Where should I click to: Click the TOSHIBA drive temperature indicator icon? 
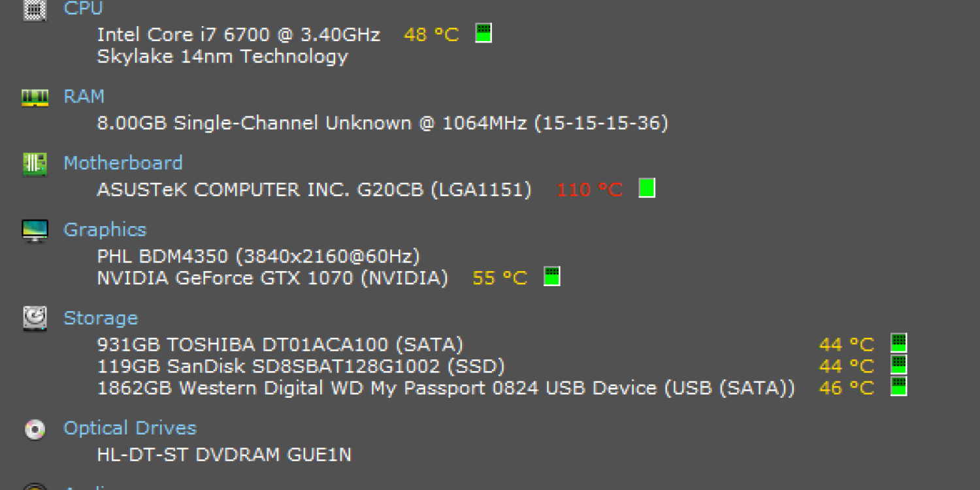[899, 343]
